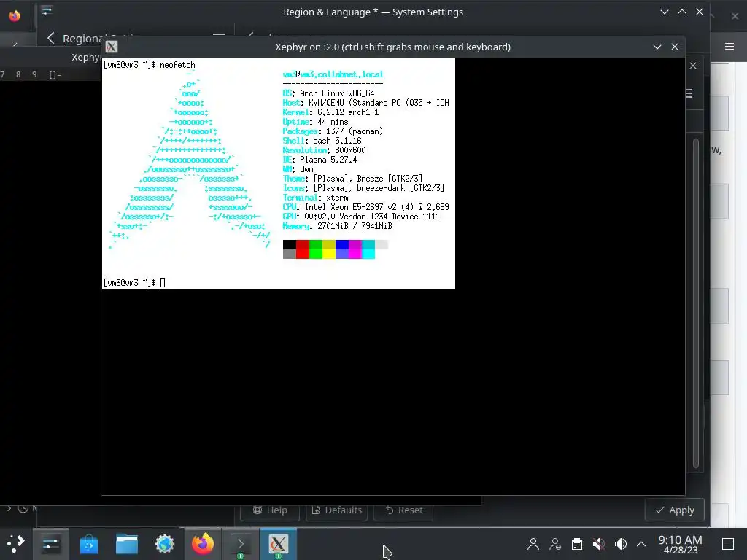Image resolution: width=747 pixels, height=560 pixels.
Task: Click the Xephyr window title-bar icon
Action: [x=112, y=47]
